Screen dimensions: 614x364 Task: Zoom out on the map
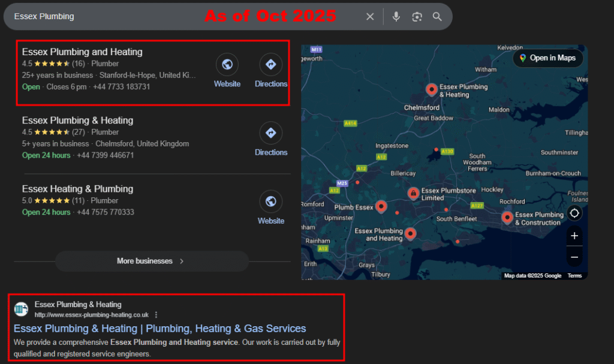coord(574,257)
